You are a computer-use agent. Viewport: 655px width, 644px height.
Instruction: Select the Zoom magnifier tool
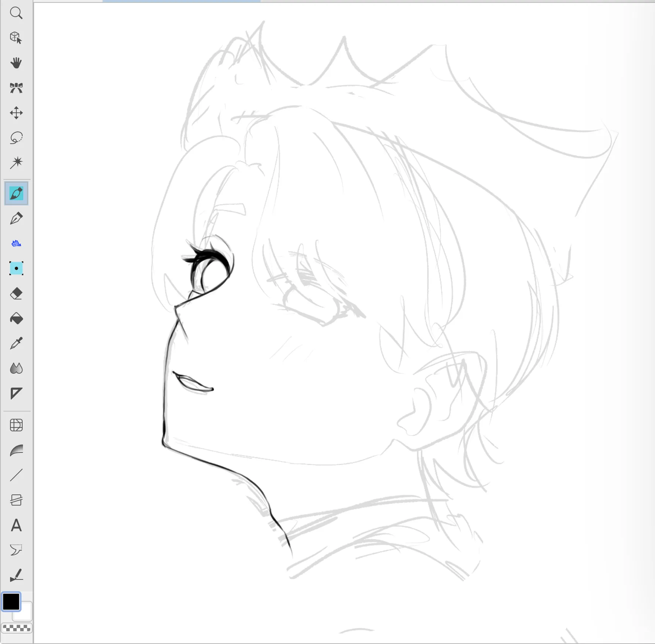(x=16, y=13)
